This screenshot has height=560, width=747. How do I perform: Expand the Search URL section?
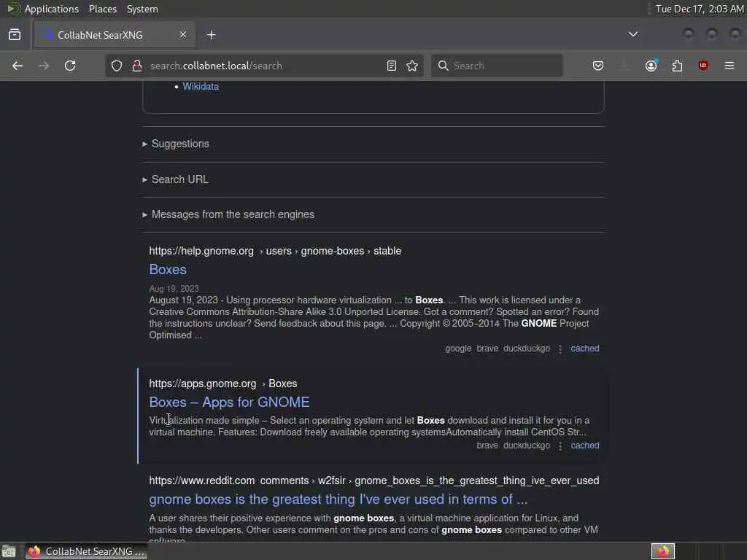click(x=175, y=179)
